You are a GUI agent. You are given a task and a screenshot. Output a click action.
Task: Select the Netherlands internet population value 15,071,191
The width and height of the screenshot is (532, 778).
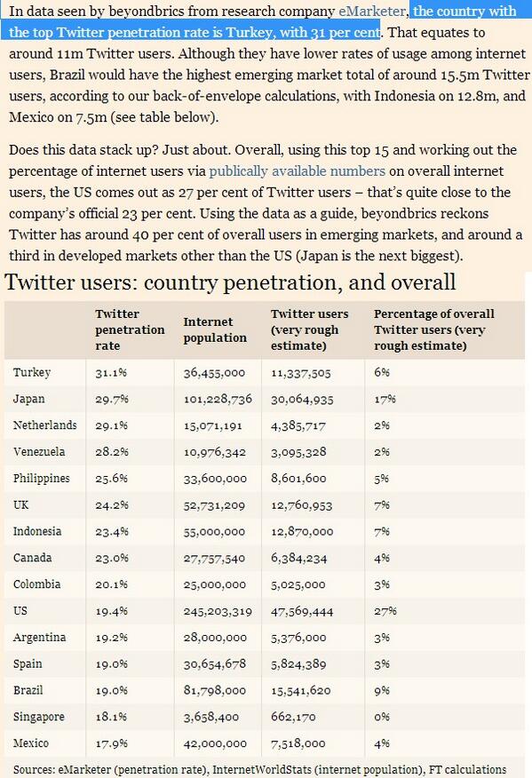[213, 425]
